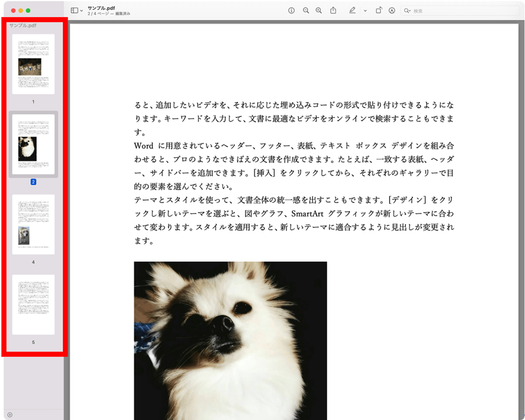Close the Preview window
525x420 pixels.
13,10
